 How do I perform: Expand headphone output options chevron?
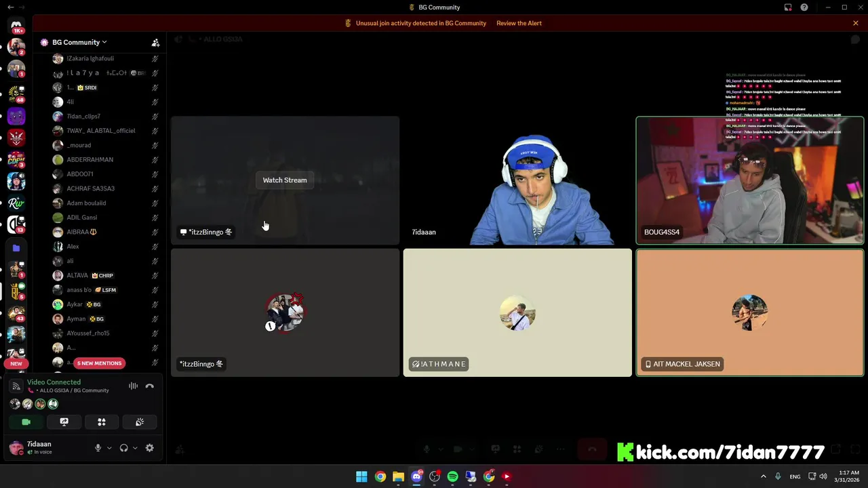(135, 448)
